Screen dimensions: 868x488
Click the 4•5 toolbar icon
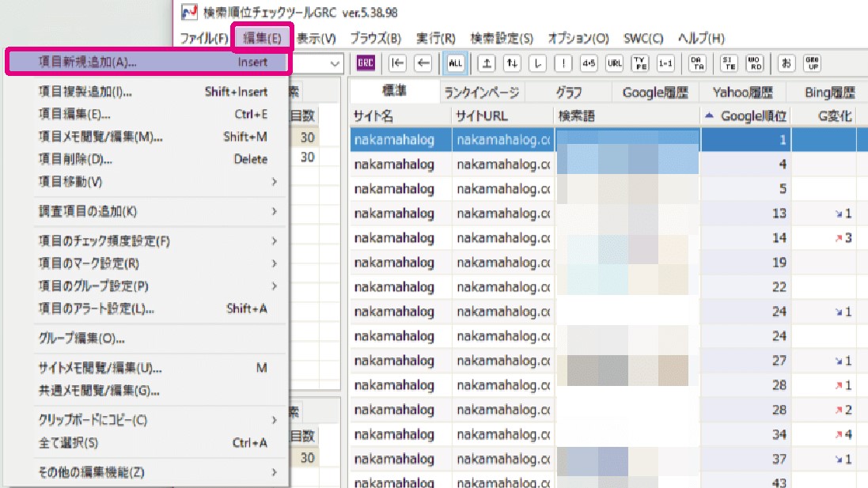pos(589,63)
